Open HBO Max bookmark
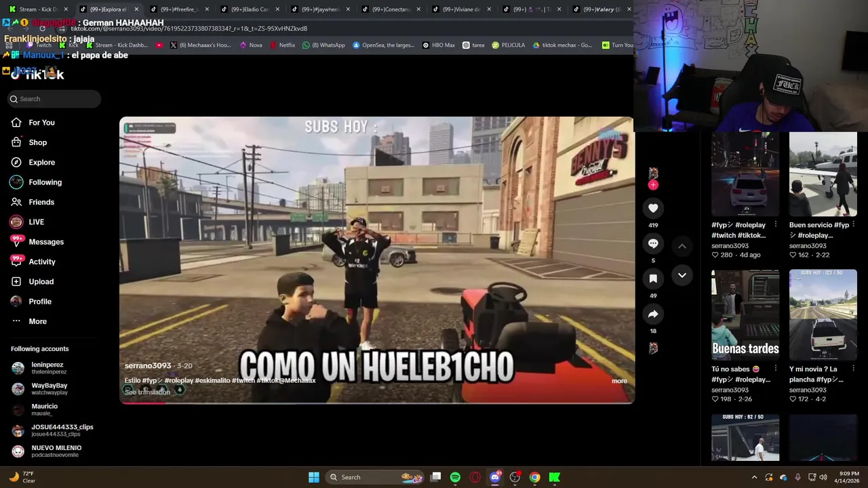 pyautogui.click(x=439, y=45)
